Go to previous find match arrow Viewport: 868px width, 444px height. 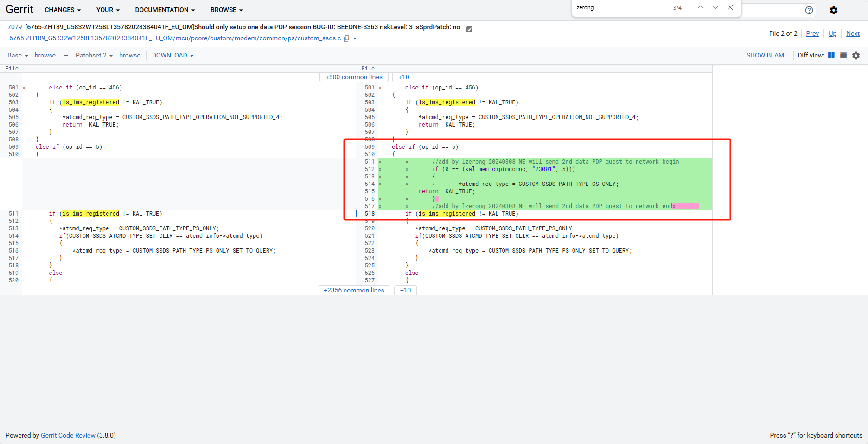pos(701,7)
